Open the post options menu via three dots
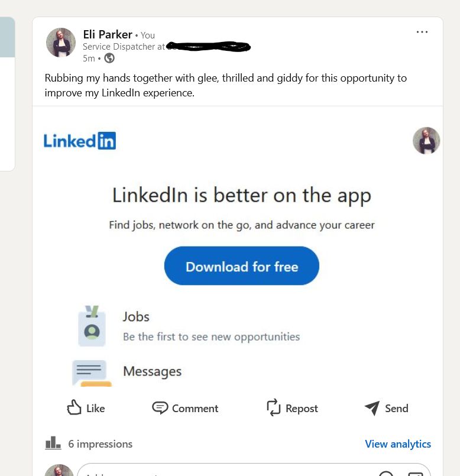 coord(422,32)
